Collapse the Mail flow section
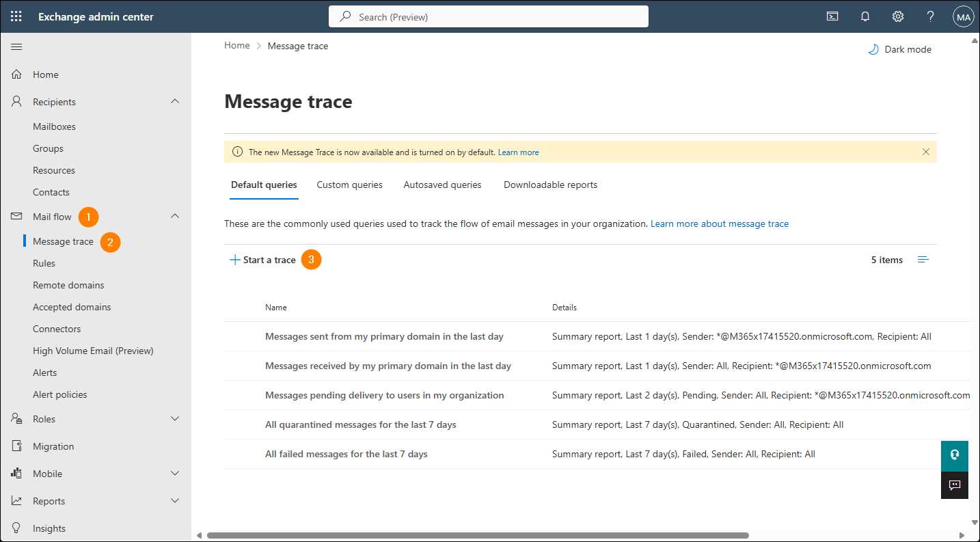The height and width of the screenshot is (542, 980). pos(175,216)
